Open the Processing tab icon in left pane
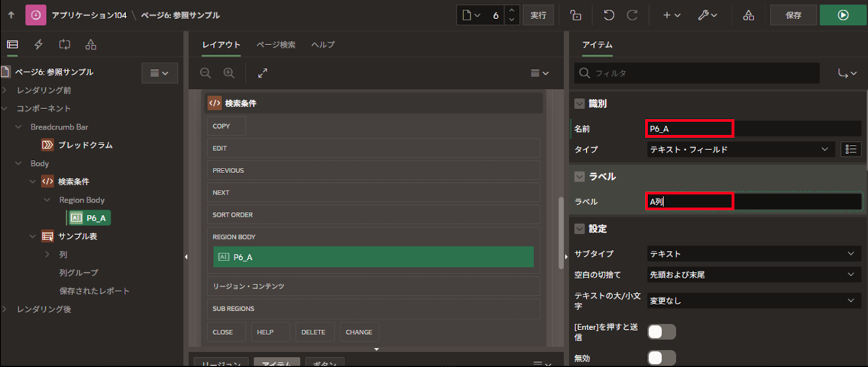Image resolution: width=868 pixels, height=367 pixels. point(64,44)
